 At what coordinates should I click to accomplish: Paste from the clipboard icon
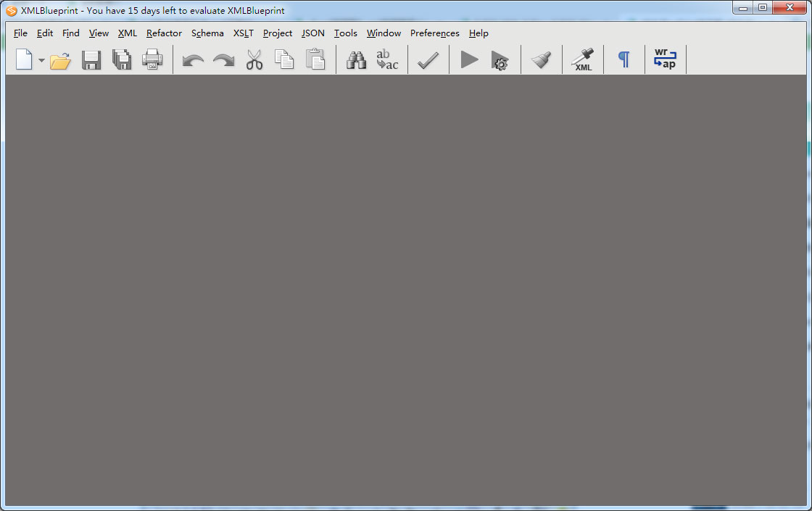(315, 59)
